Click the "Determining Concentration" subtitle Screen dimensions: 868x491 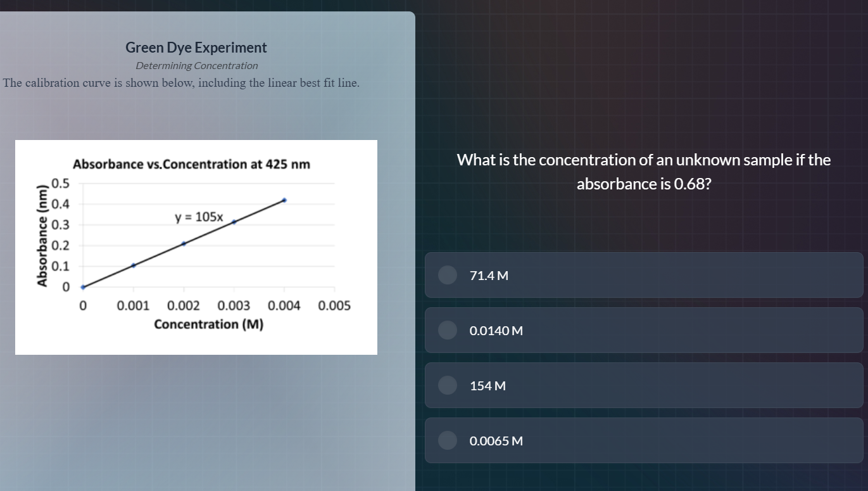[x=196, y=66]
